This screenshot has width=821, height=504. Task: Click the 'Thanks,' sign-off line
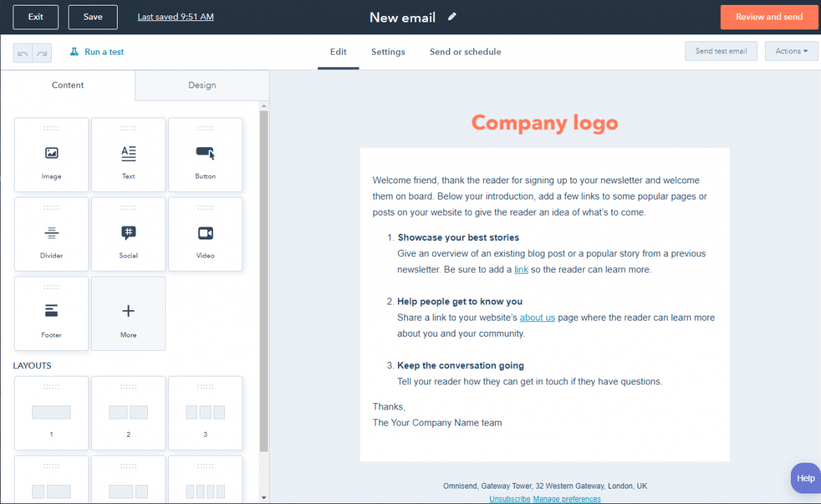point(389,407)
